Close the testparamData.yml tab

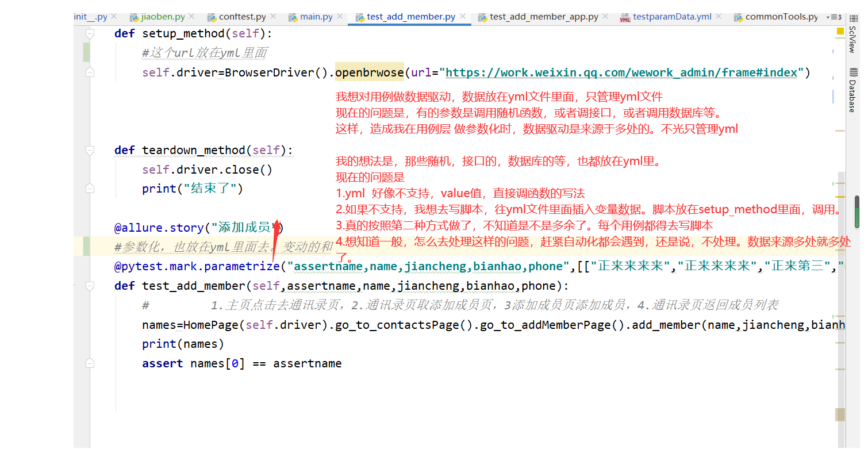tap(718, 17)
